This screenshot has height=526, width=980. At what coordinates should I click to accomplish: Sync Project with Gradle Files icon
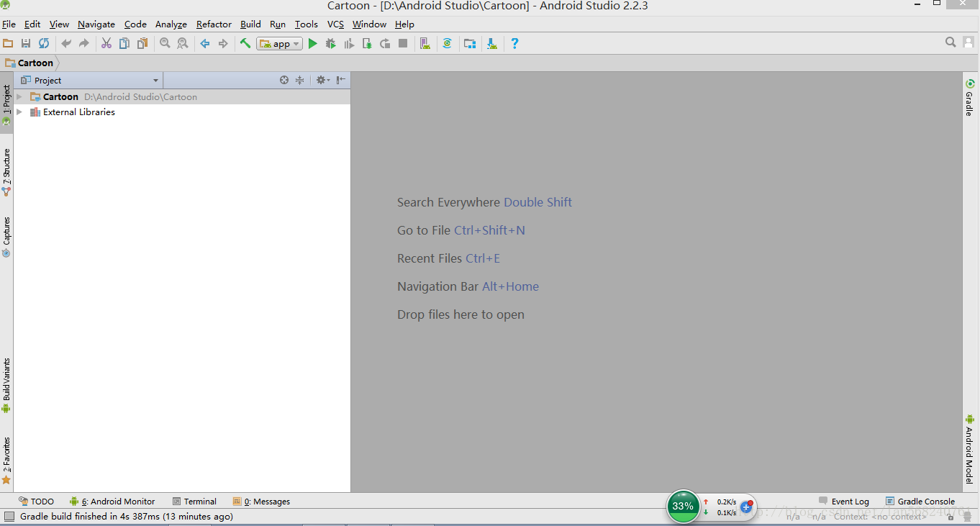[x=448, y=43]
